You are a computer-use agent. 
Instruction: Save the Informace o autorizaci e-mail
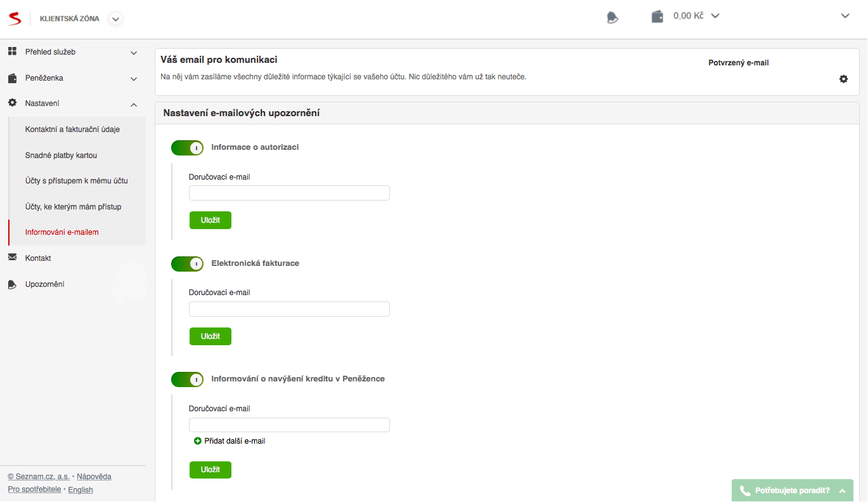point(211,220)
